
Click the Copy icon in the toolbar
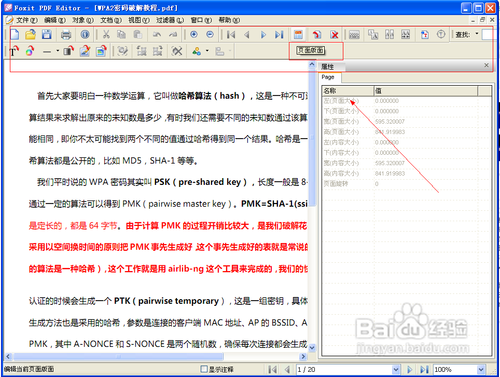click(121, 34)
